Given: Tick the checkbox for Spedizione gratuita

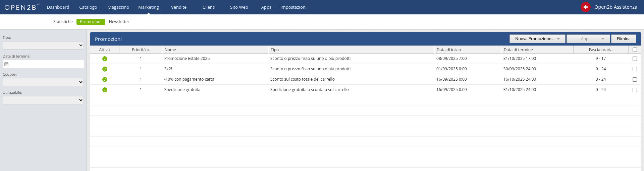Looking at the screenshot, I should 634,90.
